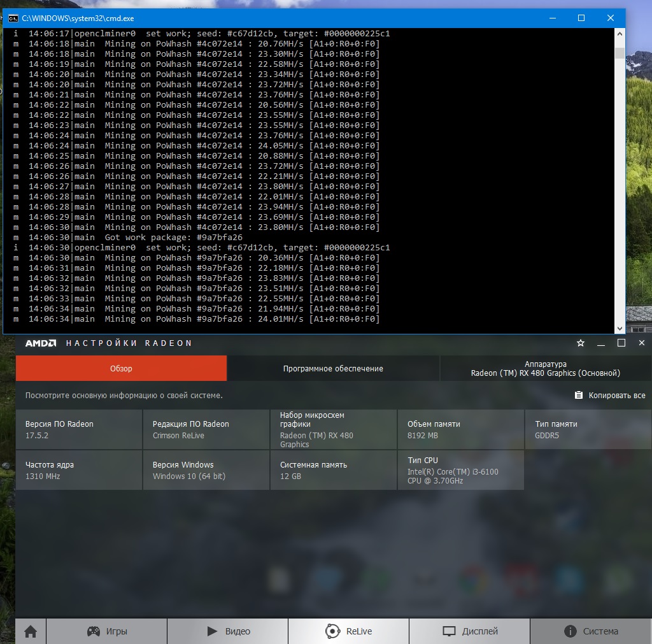Click the Тип памяти GDDR5 tile
This screenshot has width=652, height=644.
coord(588,429)
